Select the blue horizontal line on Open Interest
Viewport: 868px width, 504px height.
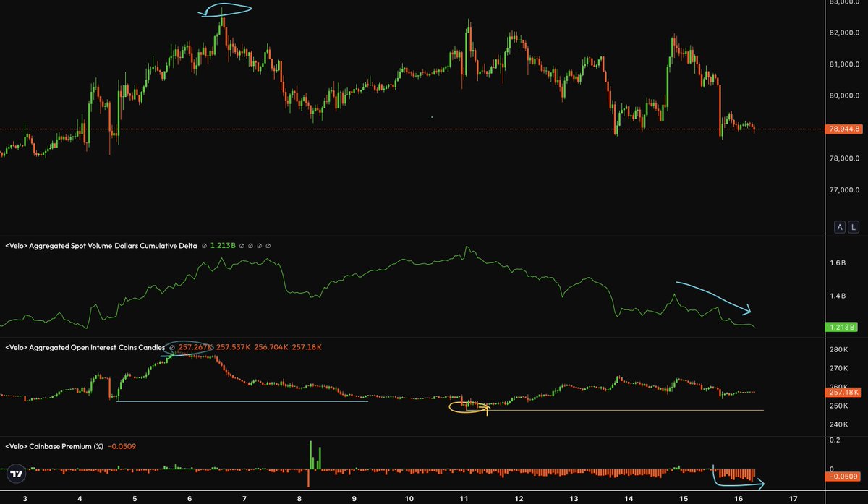pyautogui.click(x=242, y=401)
